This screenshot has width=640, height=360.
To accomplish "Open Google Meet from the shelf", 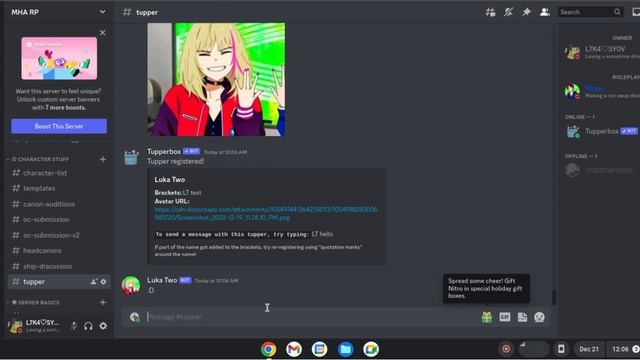I will (x=371, y=349).
